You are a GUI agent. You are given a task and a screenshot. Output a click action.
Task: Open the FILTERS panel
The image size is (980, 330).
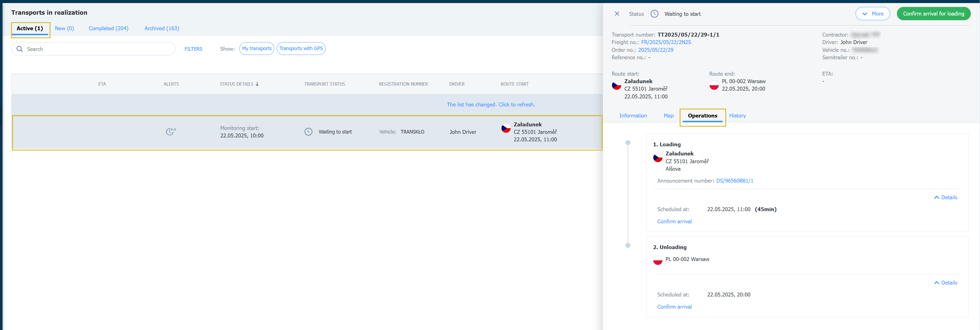coord(193,49)
